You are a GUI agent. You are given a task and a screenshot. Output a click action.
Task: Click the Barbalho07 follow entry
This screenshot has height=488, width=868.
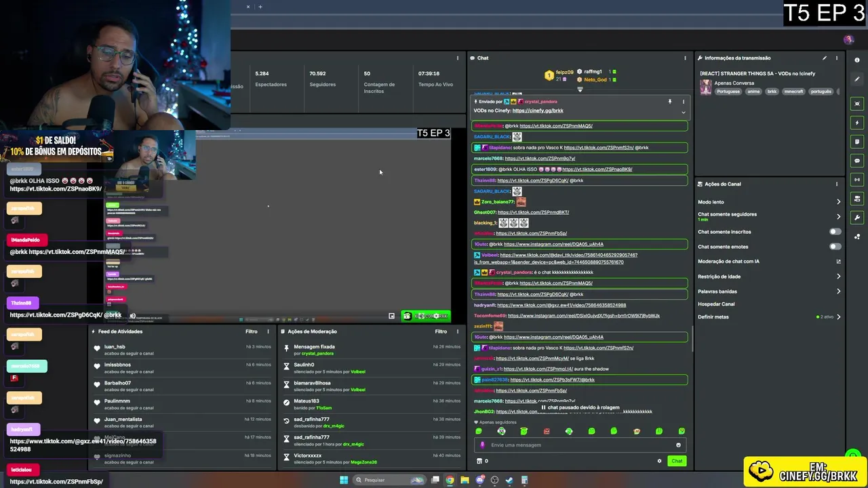point(183,386)
